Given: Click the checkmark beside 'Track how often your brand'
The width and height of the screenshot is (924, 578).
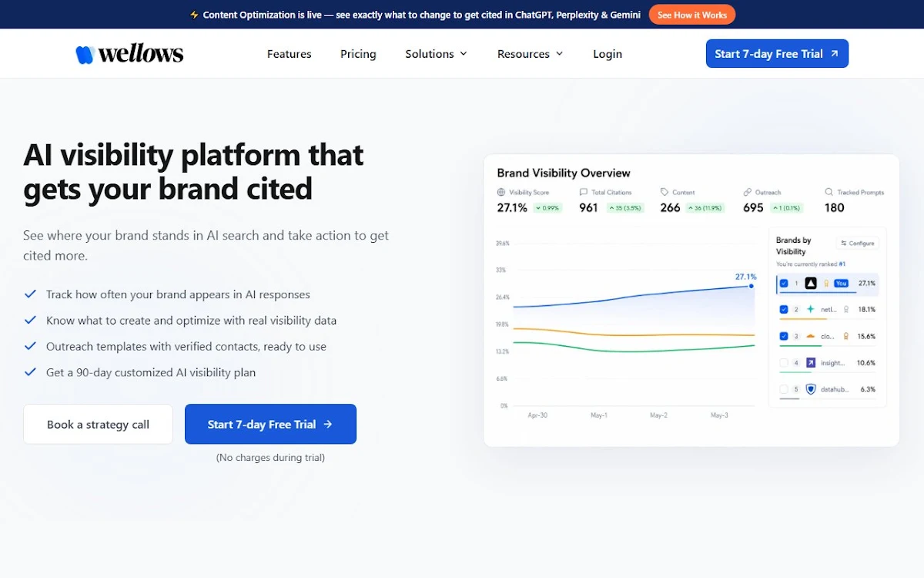Looking at the screenshot, I should (30, 294).
